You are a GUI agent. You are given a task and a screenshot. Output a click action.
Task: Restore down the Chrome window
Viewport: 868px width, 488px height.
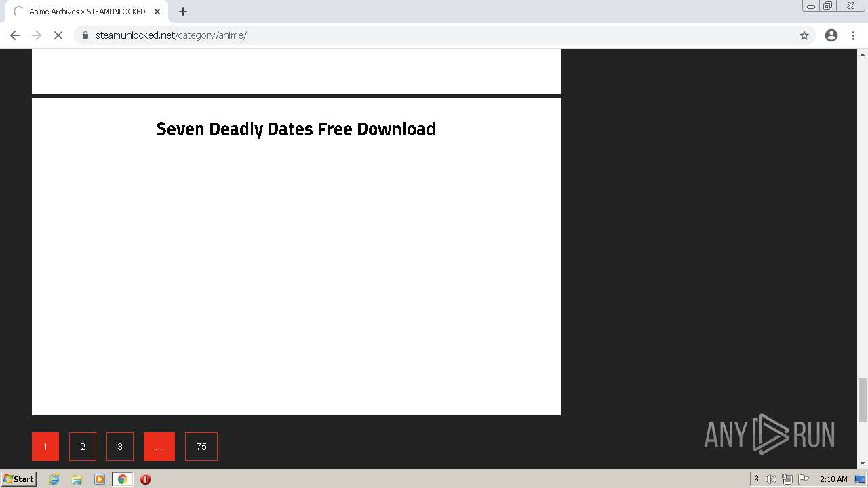[827, 6]
